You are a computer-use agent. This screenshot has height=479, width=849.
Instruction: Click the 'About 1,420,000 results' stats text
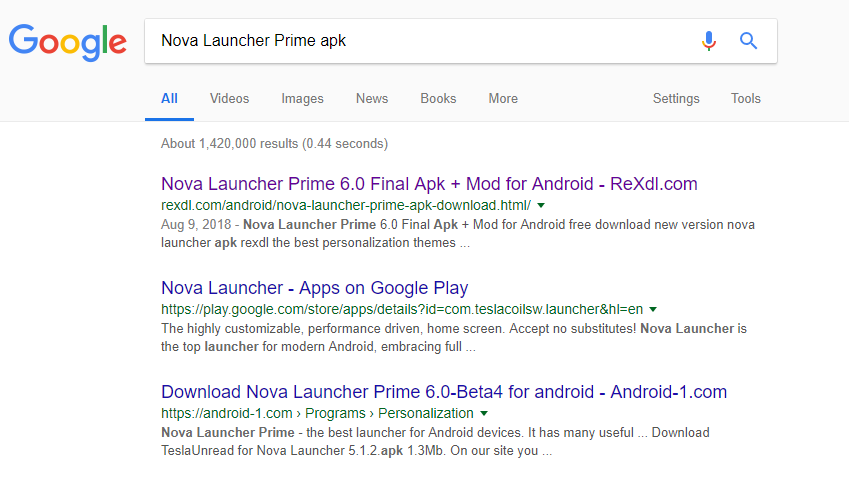point(275,143)
